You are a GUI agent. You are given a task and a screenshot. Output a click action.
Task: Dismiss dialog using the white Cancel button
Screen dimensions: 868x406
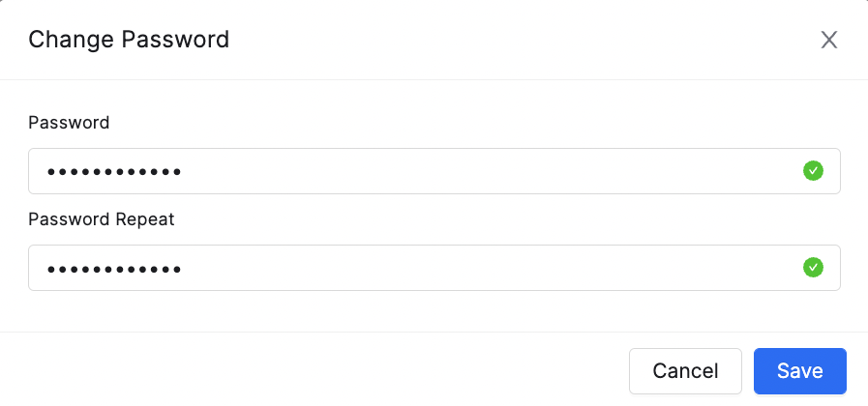pos(685,371)
